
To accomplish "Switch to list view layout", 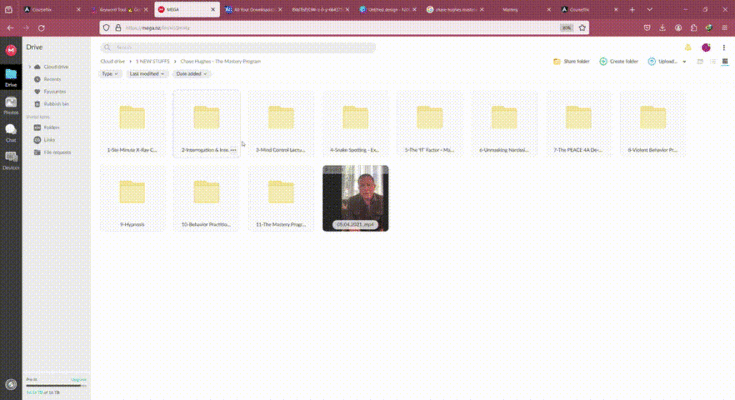I will (712, 61).
